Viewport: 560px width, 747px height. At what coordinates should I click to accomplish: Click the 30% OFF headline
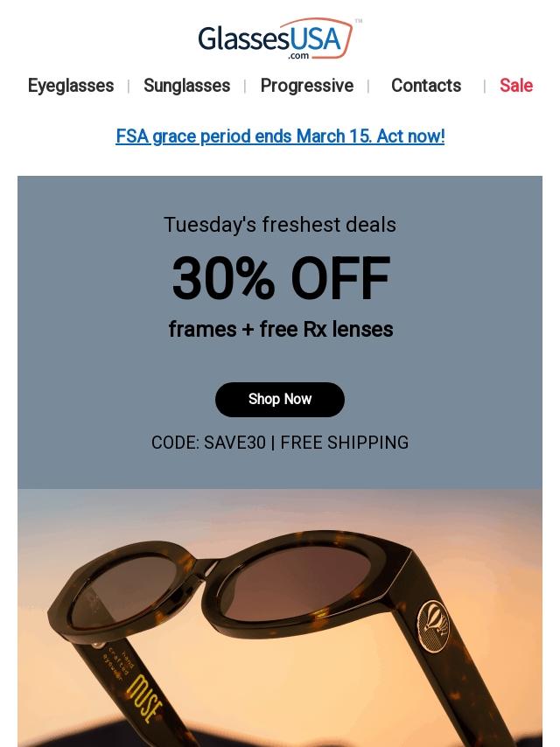tap(280, 279)
